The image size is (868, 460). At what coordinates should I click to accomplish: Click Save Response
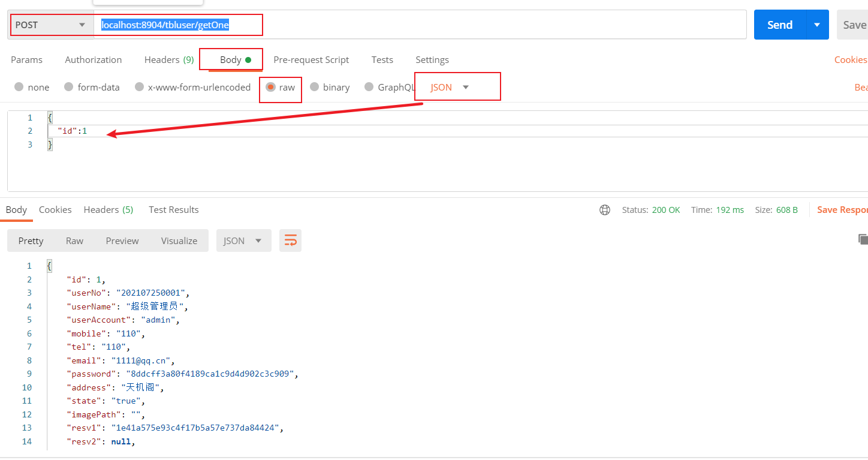tap(842, 210)
